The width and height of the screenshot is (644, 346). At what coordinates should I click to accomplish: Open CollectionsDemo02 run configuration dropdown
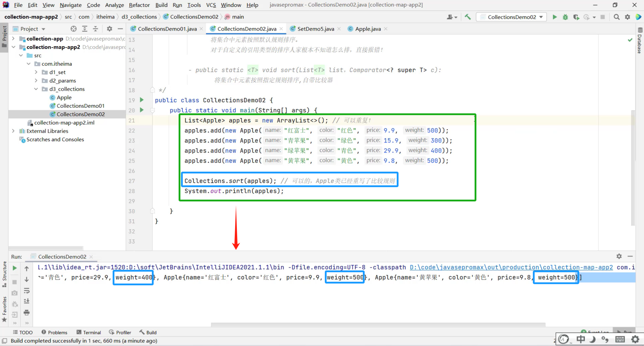[511, 17]
